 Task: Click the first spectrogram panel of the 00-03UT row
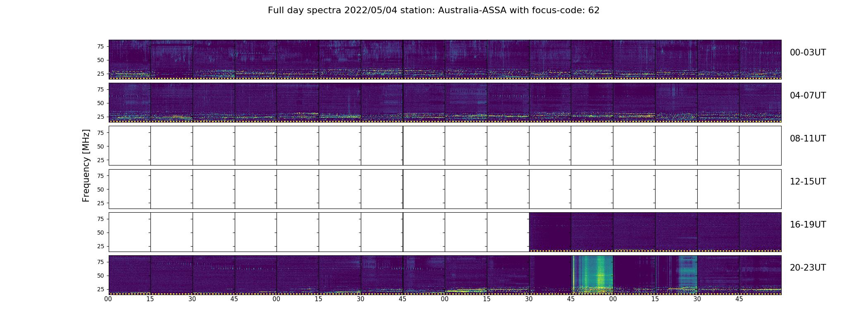pyautogui.click(x=130, y=60)
